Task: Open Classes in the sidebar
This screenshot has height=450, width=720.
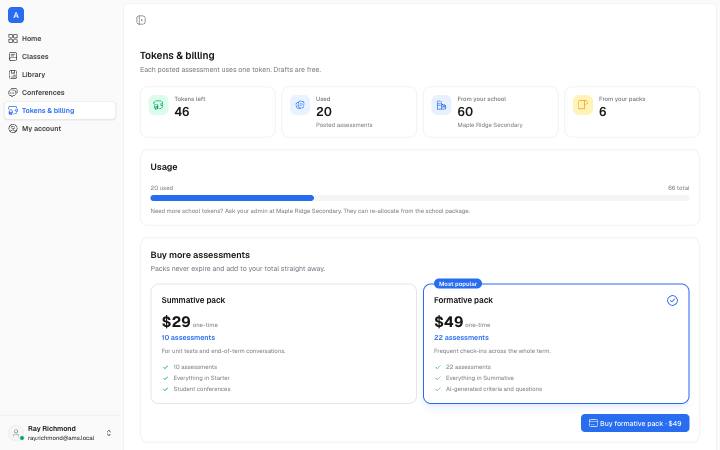Action: point(60,56)
